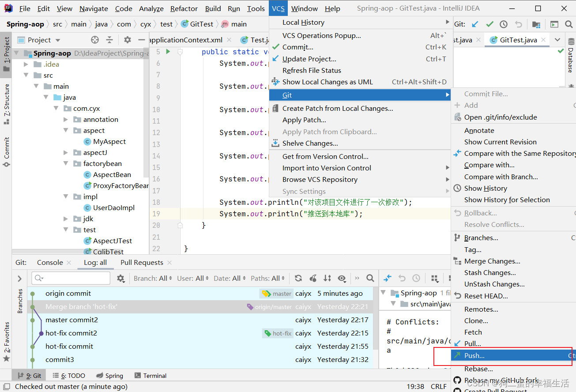Open the File menu
This screenshot has height=392, width=576.
(25, 8)
